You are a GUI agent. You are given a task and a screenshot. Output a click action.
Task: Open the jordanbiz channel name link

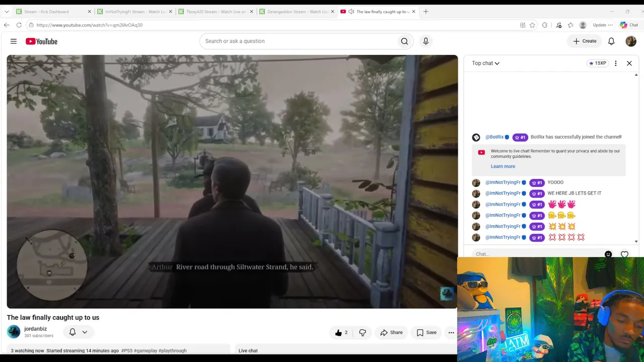(35, 329)
